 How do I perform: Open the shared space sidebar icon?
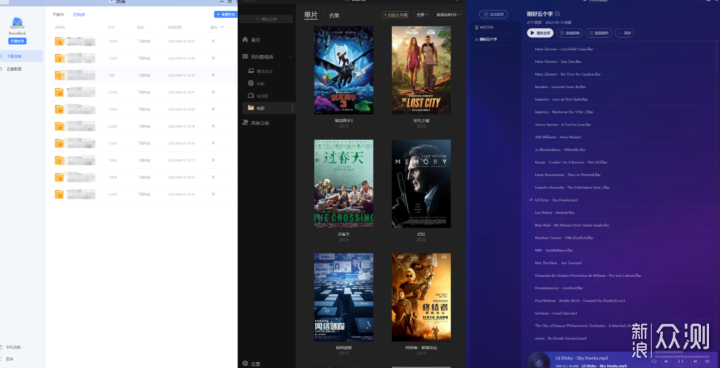pos(245,123)
